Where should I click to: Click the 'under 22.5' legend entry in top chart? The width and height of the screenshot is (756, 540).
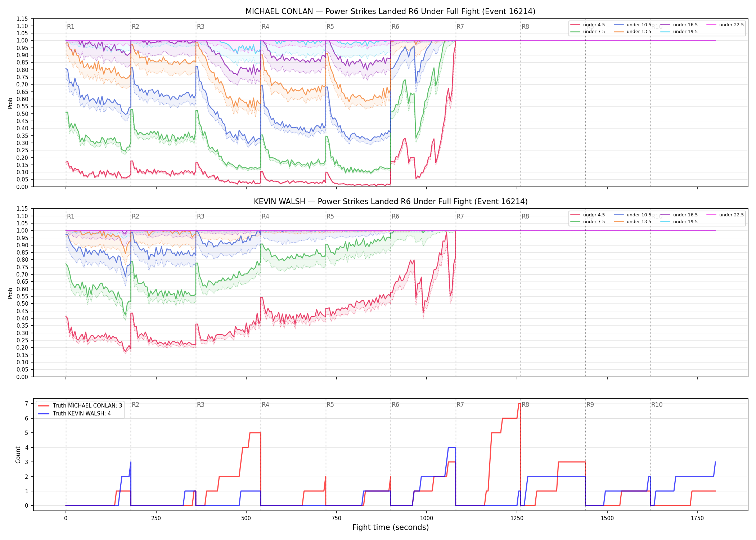[x=725, y=25]
